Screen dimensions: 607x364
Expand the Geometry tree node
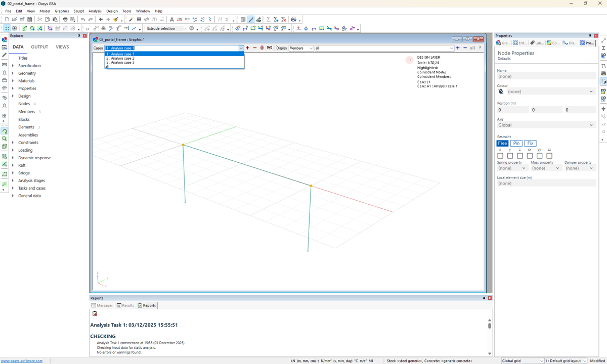click(13, 73)
